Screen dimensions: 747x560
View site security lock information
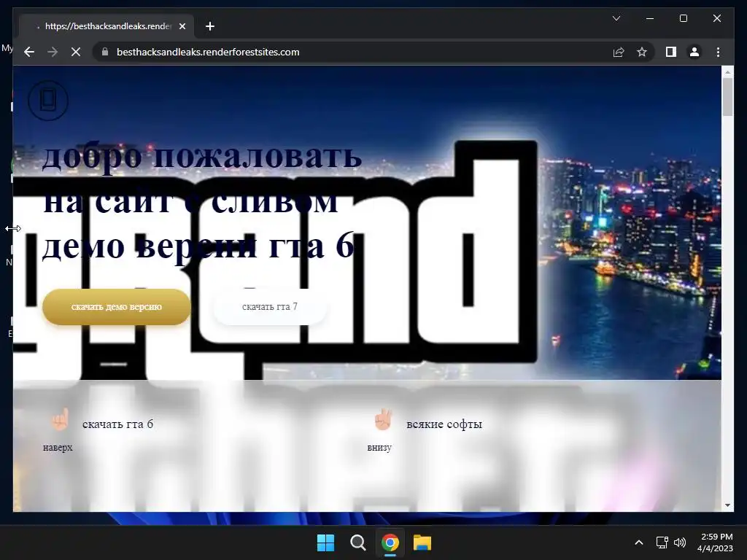tap(105, 52)
